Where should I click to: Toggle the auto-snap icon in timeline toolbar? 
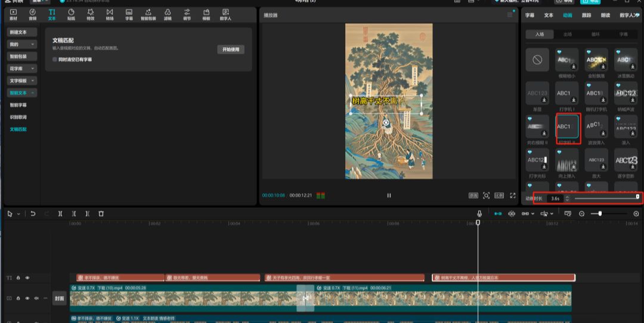pyautogui.click(x=512, y=214)
